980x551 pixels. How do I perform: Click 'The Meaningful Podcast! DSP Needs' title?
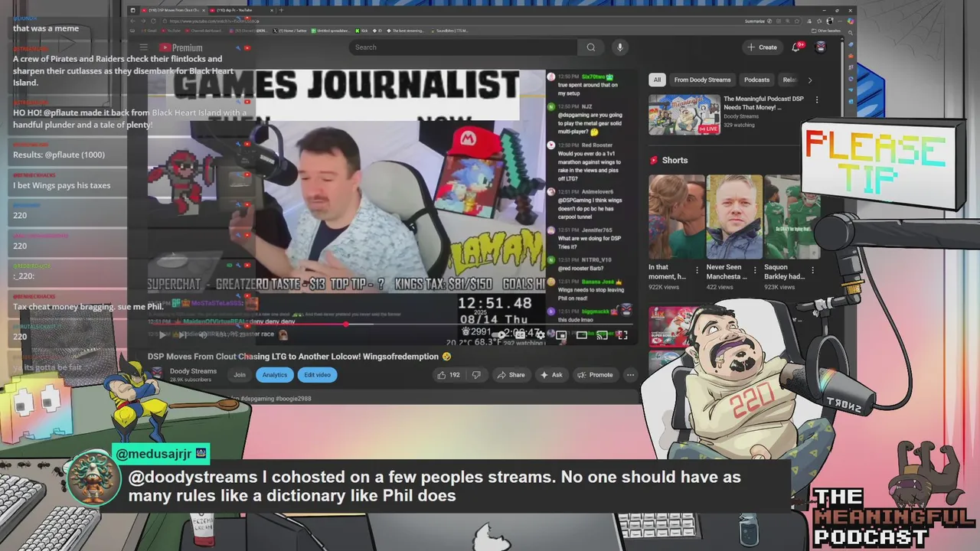coord(764,103)
